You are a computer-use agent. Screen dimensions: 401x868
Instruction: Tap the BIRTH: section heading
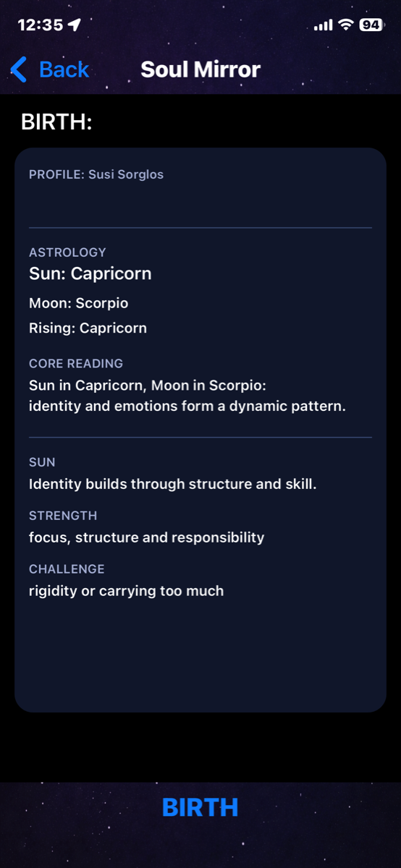[56, 122]
